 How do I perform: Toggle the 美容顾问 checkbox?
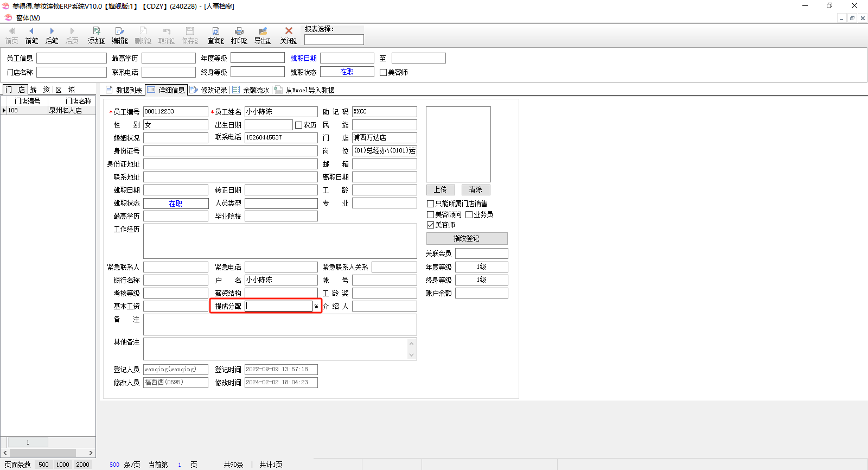coord(430,215)
